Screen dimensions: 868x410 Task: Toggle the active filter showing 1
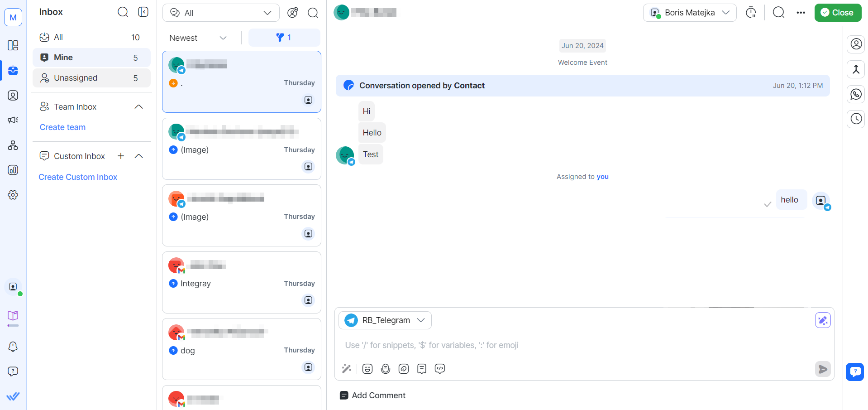coord(284,38)
